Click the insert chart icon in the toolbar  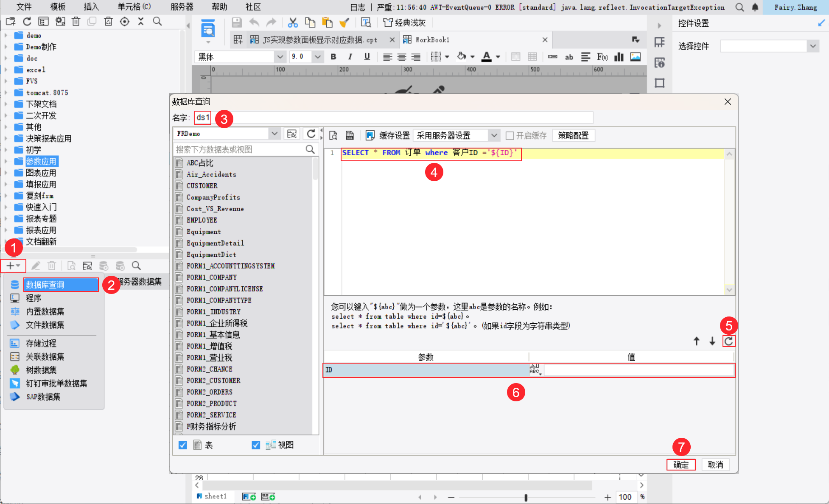click(619, 57)
